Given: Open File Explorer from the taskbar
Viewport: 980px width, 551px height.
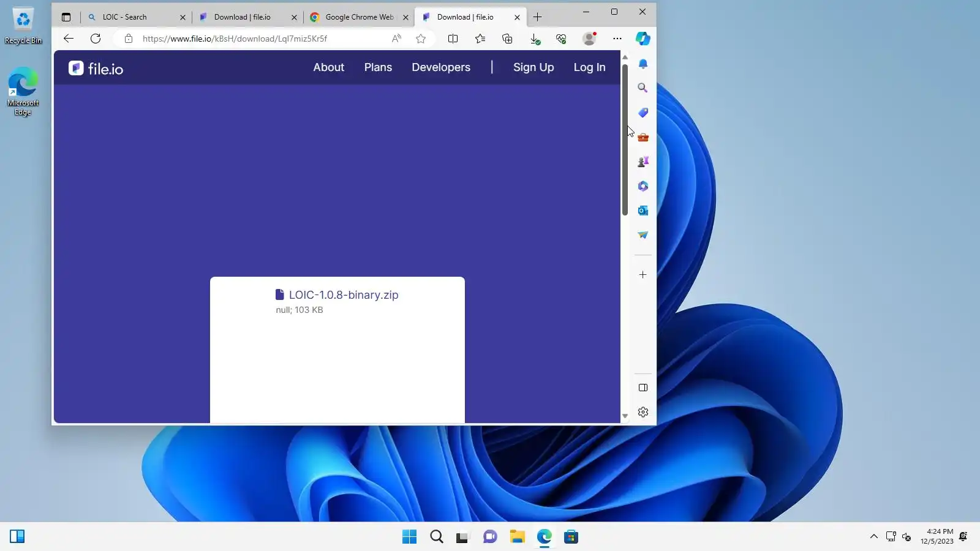Looking at the screenshot, I should (x=518, y=537).
